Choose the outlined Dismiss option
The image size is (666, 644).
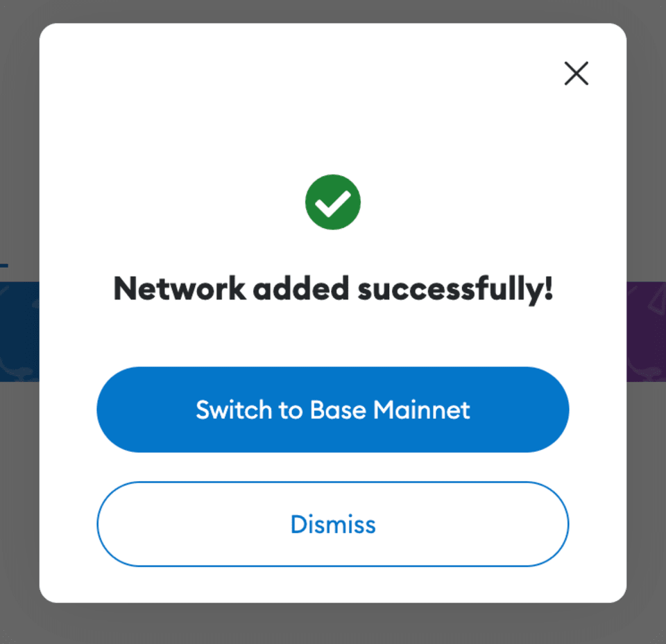click(333, 524)
